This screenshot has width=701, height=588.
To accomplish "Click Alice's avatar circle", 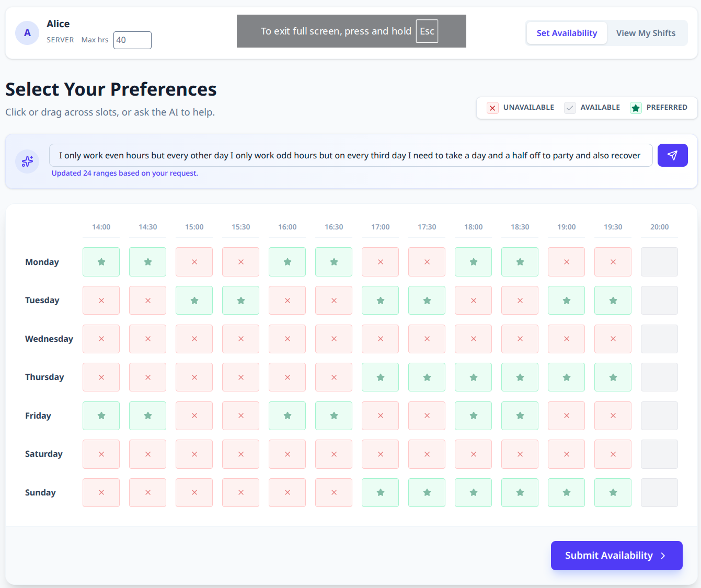I will [x=27, y=33].
